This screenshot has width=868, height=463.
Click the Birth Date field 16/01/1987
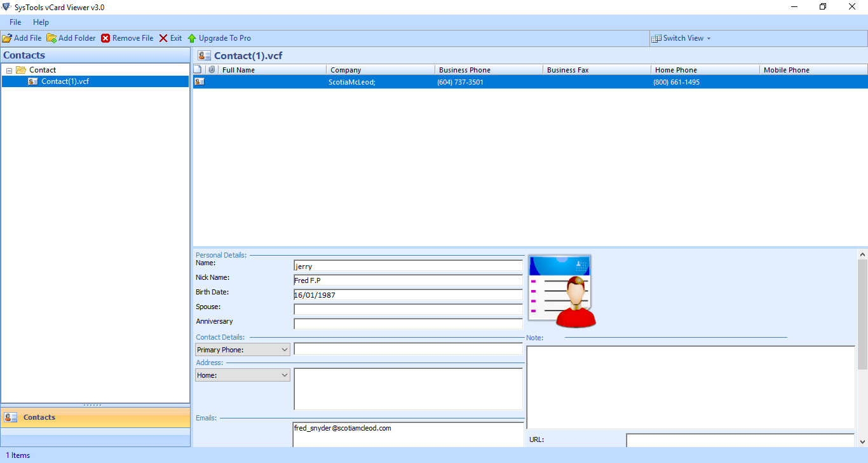pyautogui.click(x=408, y=295)
